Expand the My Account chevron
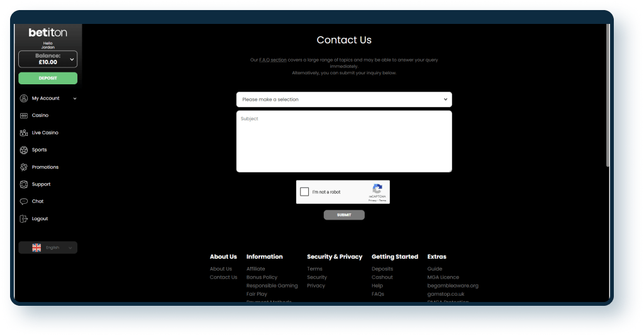 [x=75, y=98]
